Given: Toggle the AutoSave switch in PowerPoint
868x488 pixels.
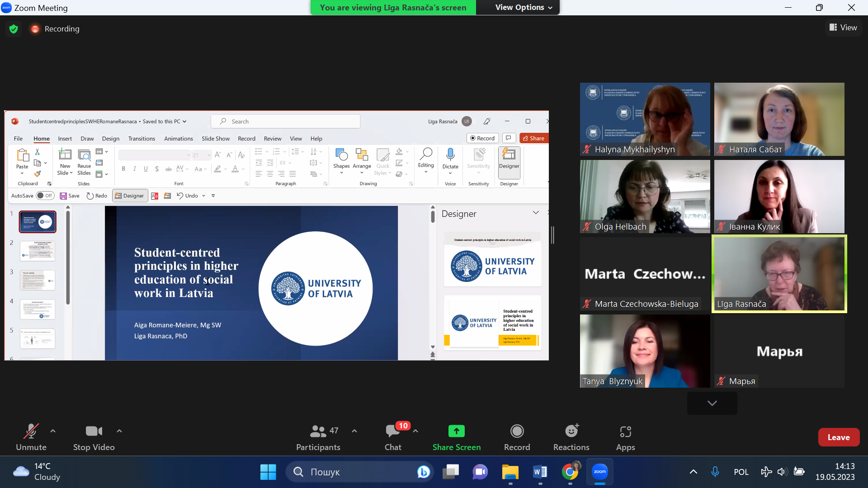Looking at the screenshot, I should click(x=45, y=196).
